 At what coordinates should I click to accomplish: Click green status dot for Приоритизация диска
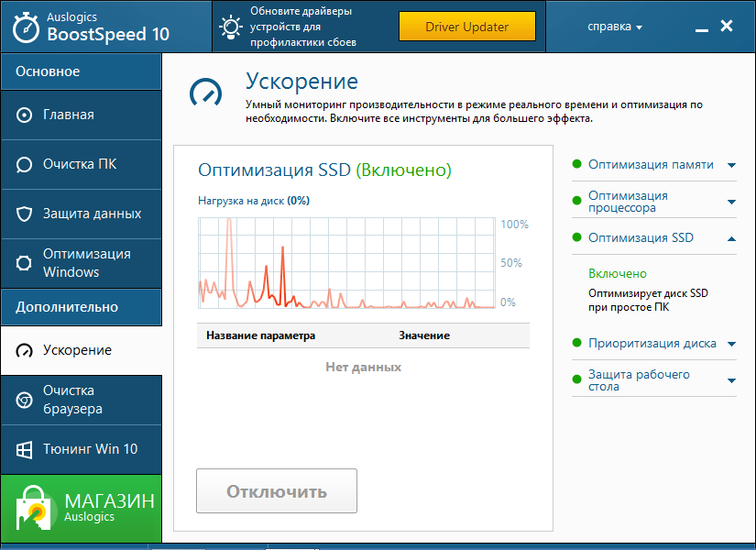click(576, 343)
